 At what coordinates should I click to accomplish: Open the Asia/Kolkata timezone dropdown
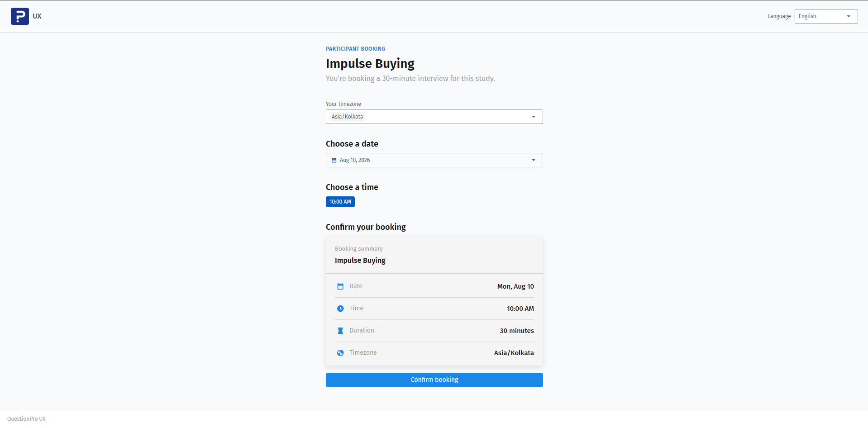click(x=434, y=117)
